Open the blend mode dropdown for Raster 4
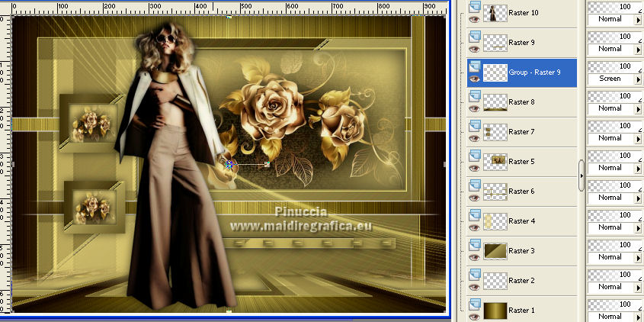644x322 pixels. coord(638,228)
